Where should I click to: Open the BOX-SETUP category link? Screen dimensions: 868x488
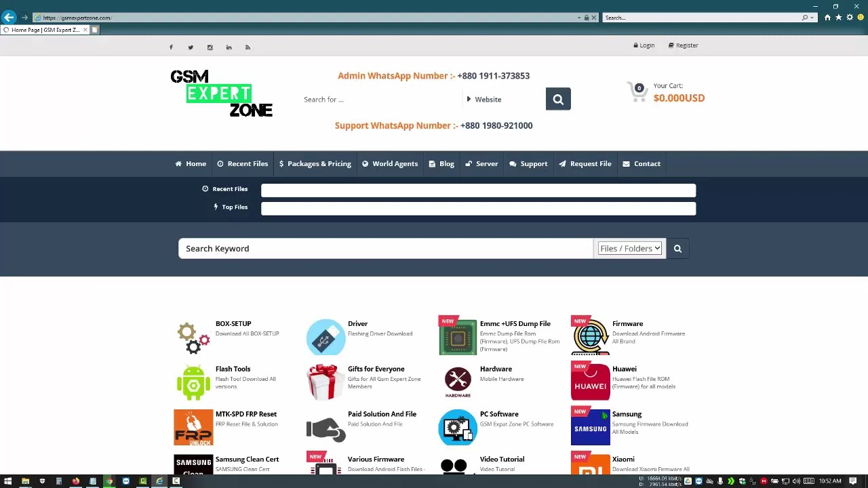(233, 324)
